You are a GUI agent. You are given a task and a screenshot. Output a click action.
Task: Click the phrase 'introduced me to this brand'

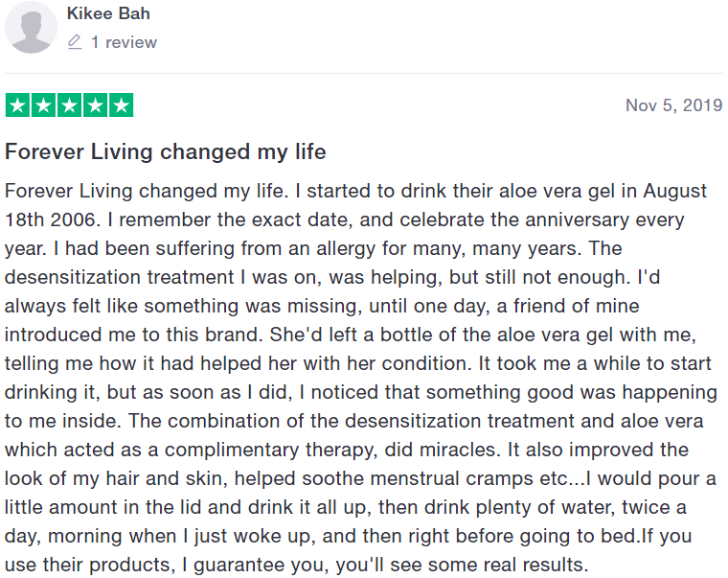click(134, 335)
